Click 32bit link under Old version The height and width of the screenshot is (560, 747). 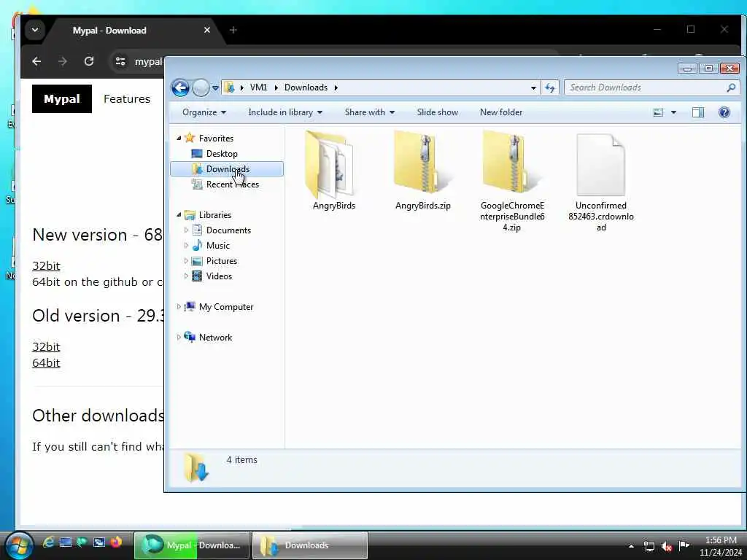(46, 346)
